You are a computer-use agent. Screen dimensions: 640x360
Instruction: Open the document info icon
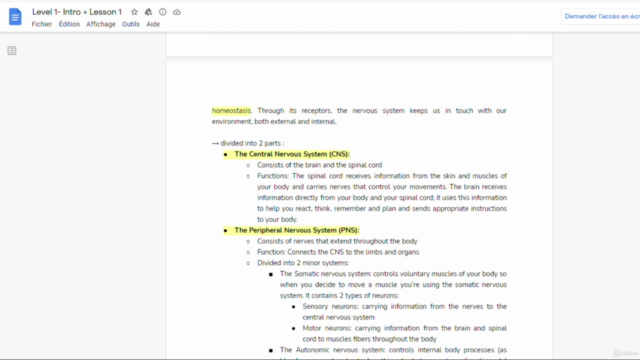click(163, 12)
